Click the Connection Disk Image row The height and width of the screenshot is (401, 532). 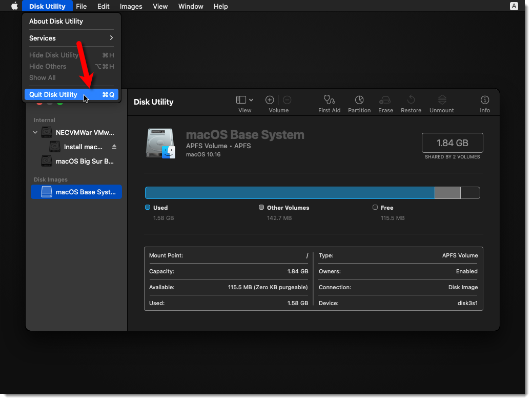click(398, 287)
